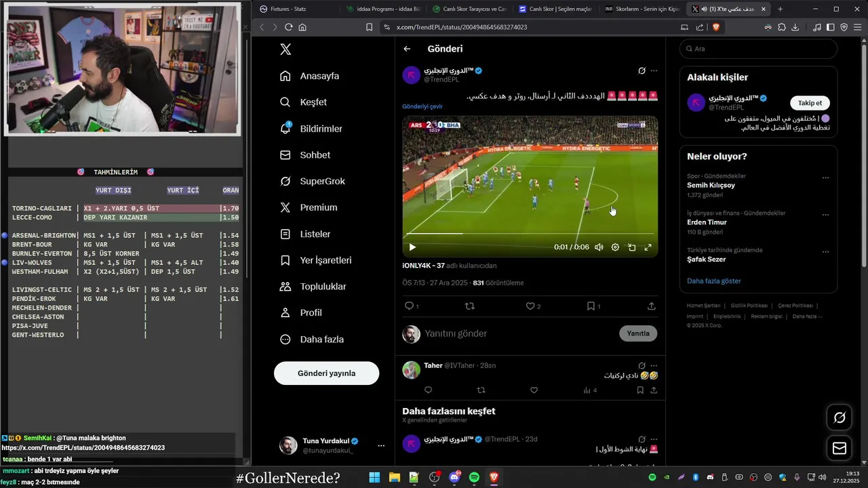The image size is (868, 488).
Task: Expand Daha fazla menu
Action: (x=312, y=340)
